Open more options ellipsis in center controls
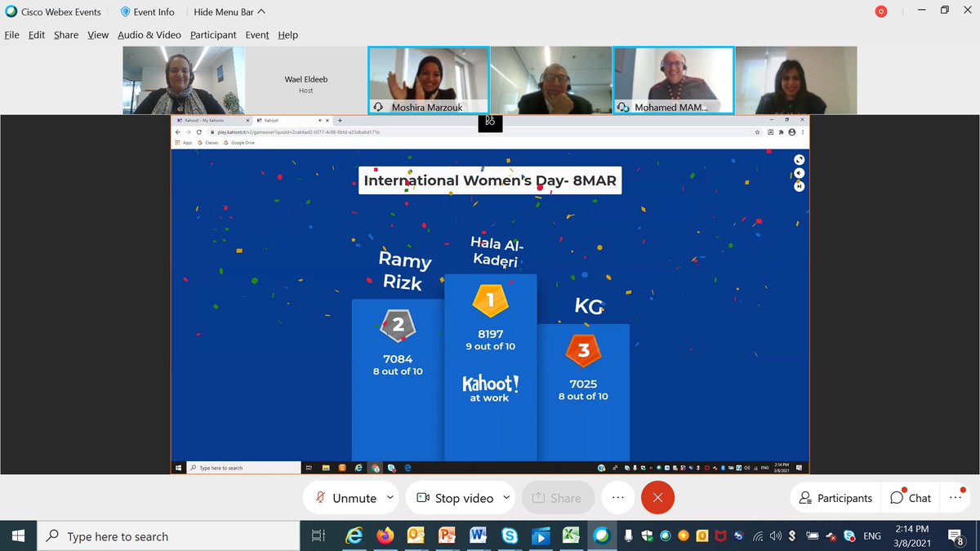The image size is (980, 551). point(618,498)
